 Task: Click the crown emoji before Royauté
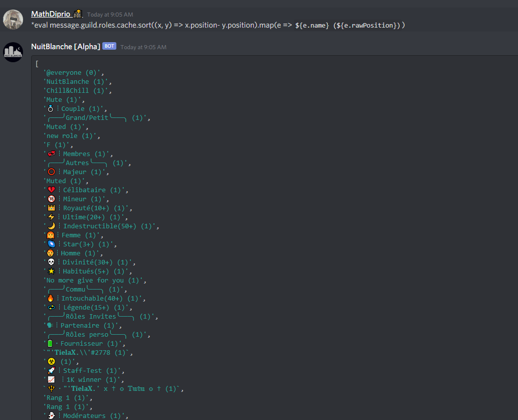click(51, 208)
